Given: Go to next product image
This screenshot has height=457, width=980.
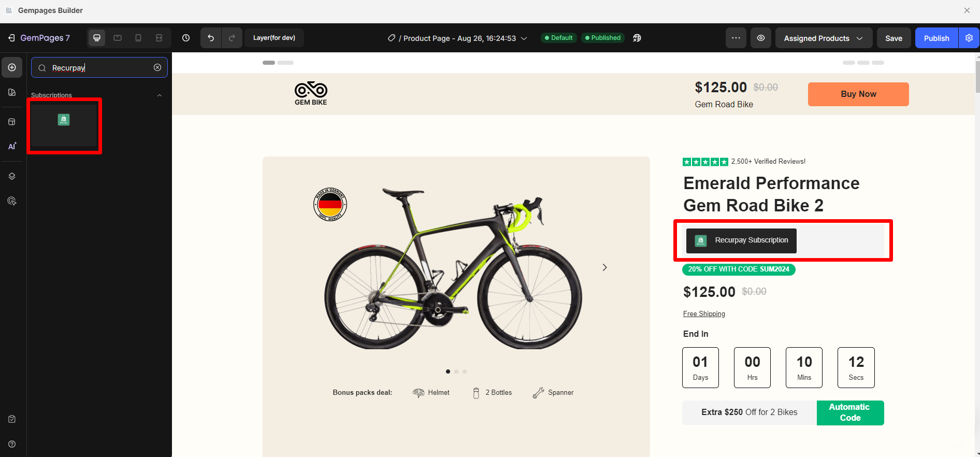Looking at the screenshot, I should point(604,267).
